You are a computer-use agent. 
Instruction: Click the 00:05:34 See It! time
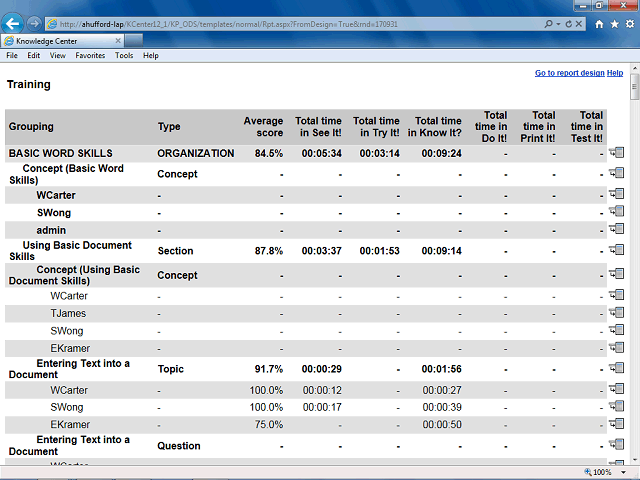[x=322, y=153]
